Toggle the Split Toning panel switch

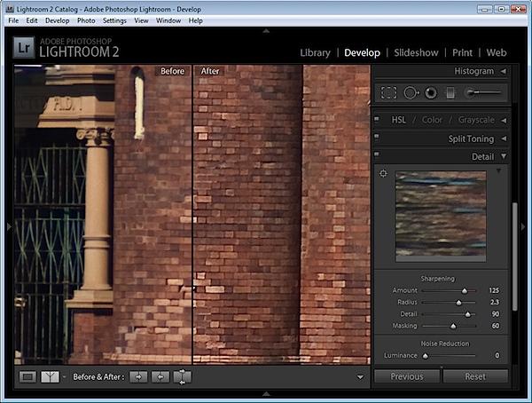point(377,137)
